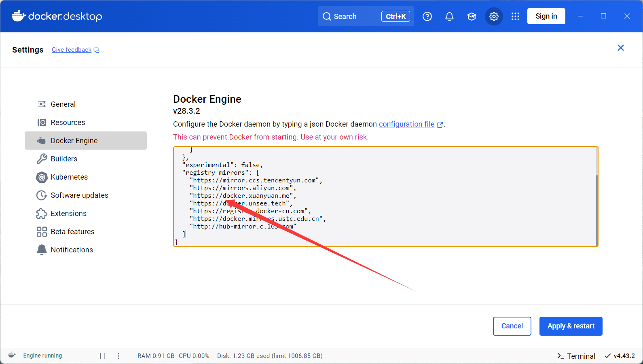643x364 pixels.
Task: Click the Builders wrench icon
Action: (x=42, y=159)
